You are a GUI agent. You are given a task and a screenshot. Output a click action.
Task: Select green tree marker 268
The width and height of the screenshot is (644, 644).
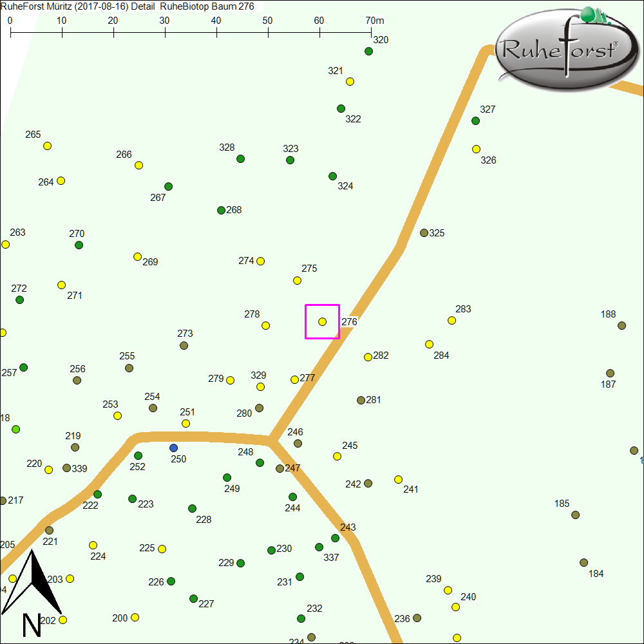221,210
